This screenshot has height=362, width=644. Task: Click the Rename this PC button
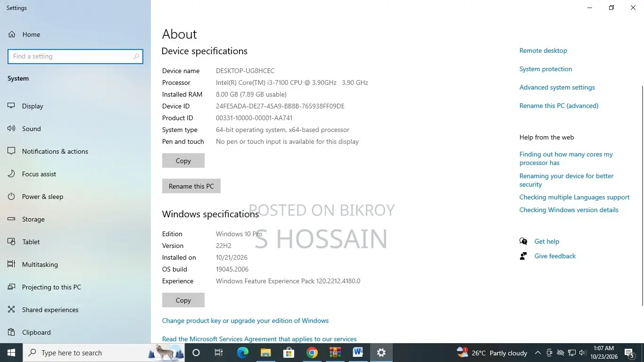pos(191,186)
